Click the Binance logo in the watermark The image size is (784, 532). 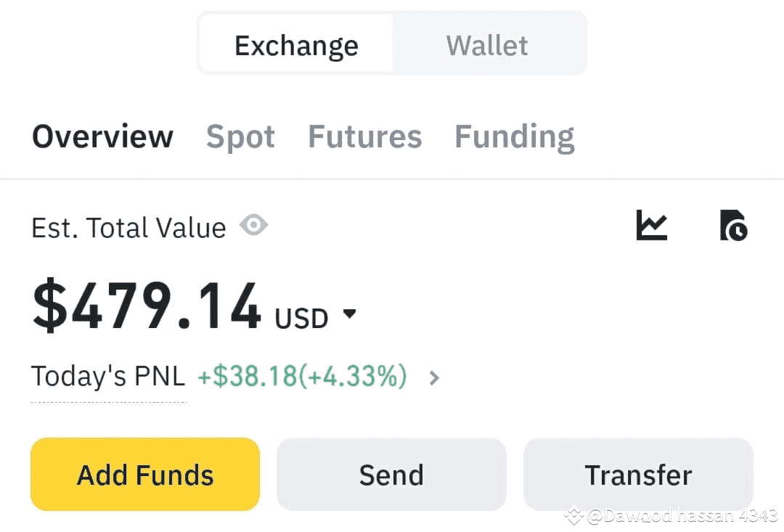574,516
